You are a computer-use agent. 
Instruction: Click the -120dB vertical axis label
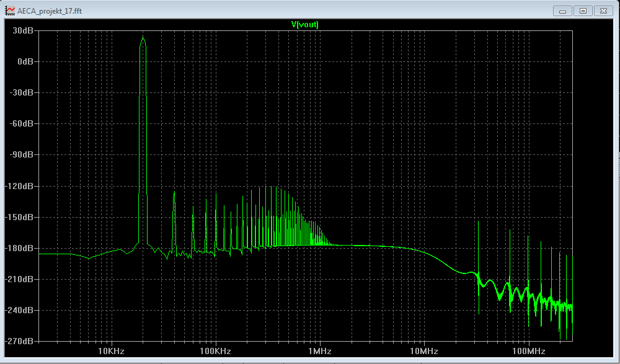19,185
